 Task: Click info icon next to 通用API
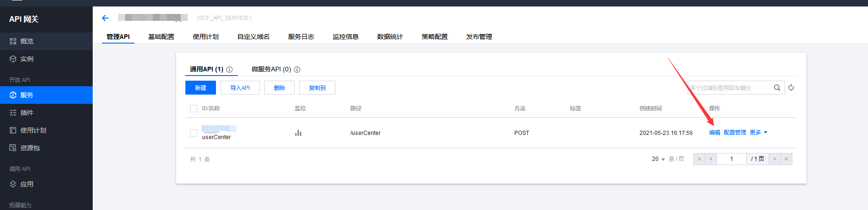pyautogui.click(x=229, y=70)
